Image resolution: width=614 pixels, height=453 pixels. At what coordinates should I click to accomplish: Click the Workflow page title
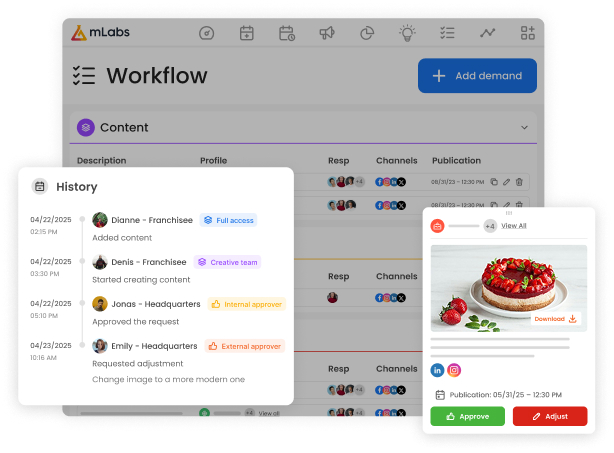[157, 76]
